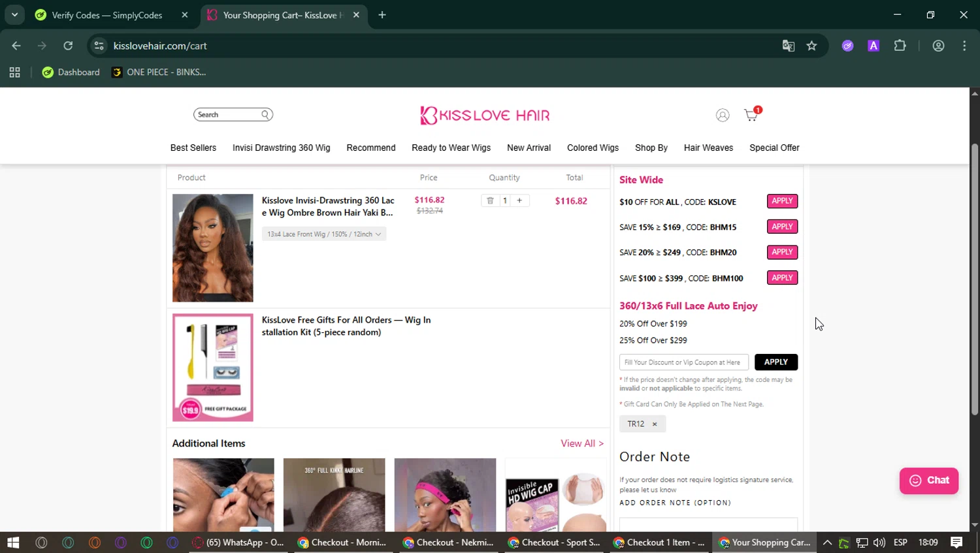Switch to Checkout - Sport S taskbar window
980x553 pixels.
[554, 543]
